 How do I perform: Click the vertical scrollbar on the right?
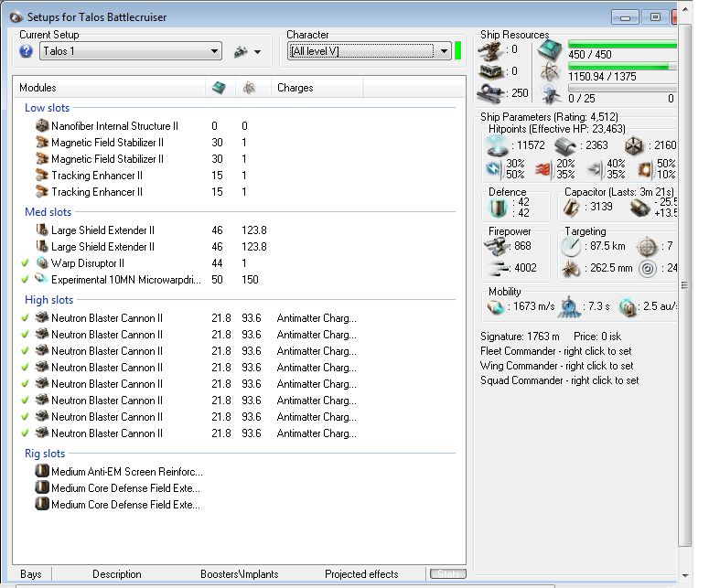(685, 284)
